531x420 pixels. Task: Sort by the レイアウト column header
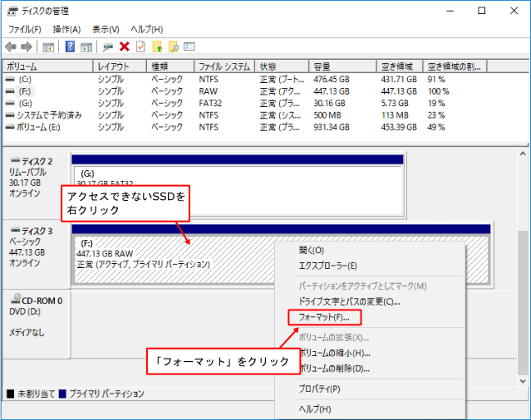[x=120, y=66]
